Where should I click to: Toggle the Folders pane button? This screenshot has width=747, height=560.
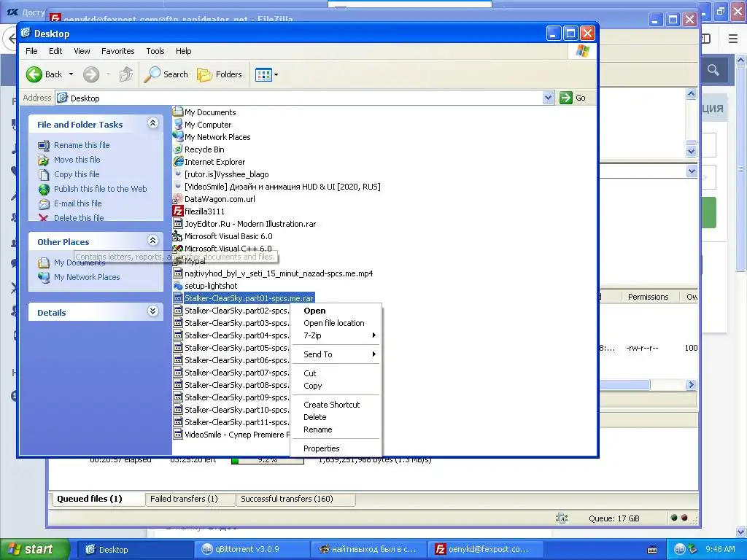tap(220, 74)
